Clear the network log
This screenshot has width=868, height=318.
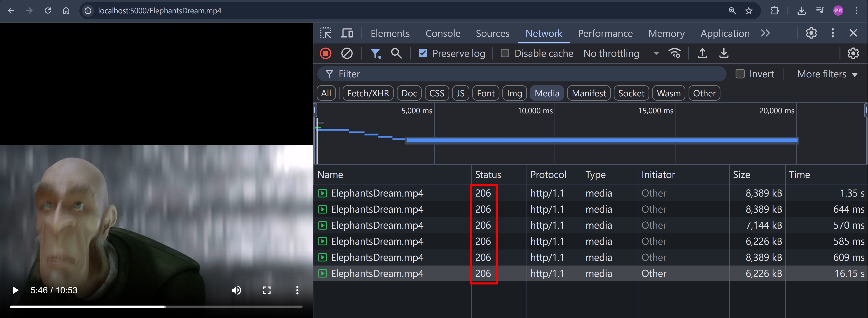pos(347,53)
